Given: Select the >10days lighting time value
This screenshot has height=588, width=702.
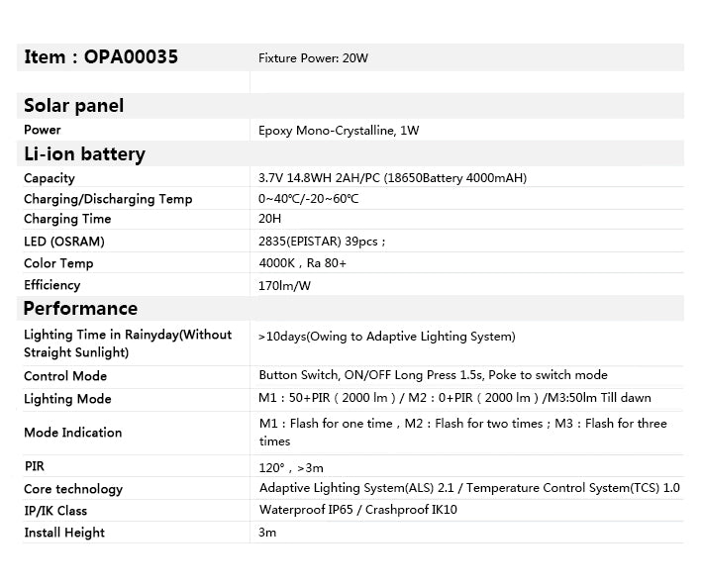Looking at the screenshot, I should coord(386,337).
